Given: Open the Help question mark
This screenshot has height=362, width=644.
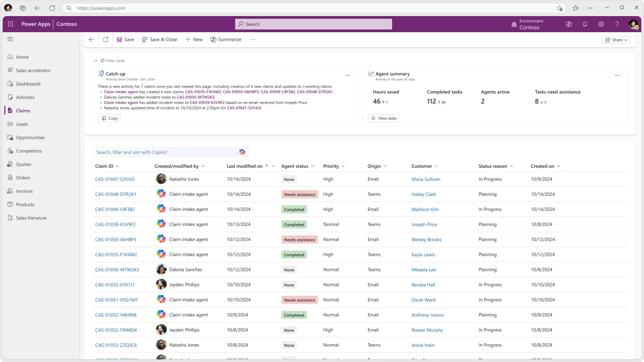Looking at the screenshot, I should pyautogui.click(x=617, y=24).
